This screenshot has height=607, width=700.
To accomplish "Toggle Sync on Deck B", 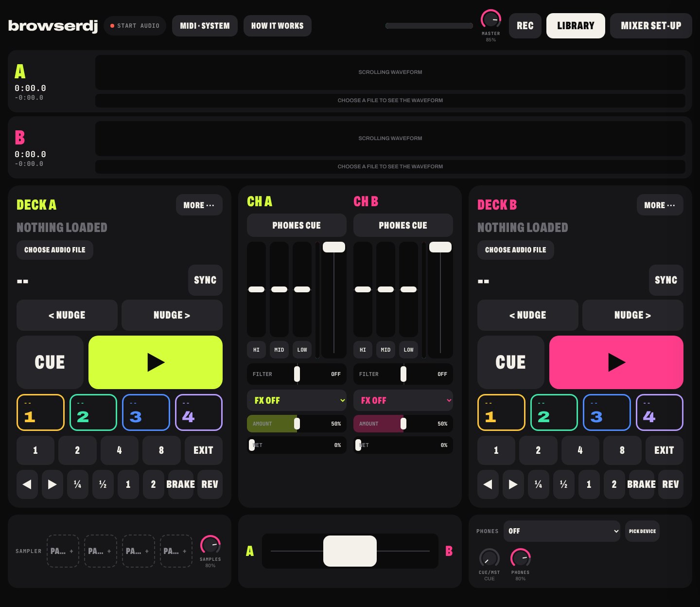I will [x=666, y=280].
